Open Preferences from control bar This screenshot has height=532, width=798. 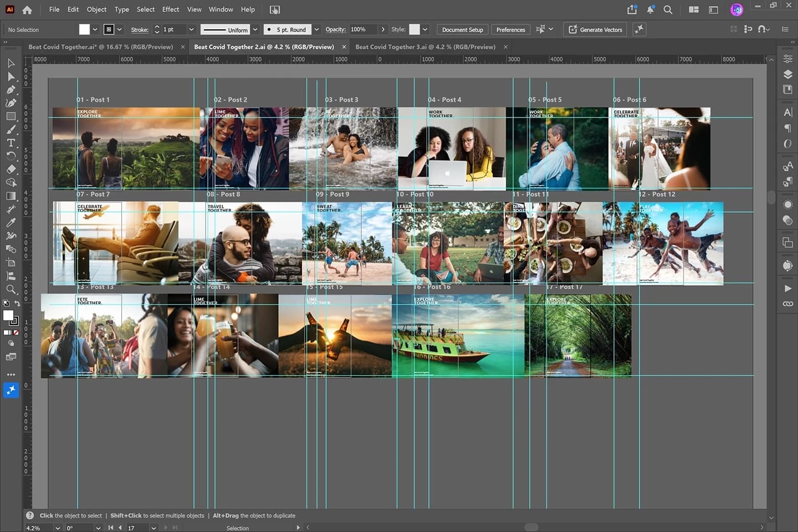pos(510,29)
